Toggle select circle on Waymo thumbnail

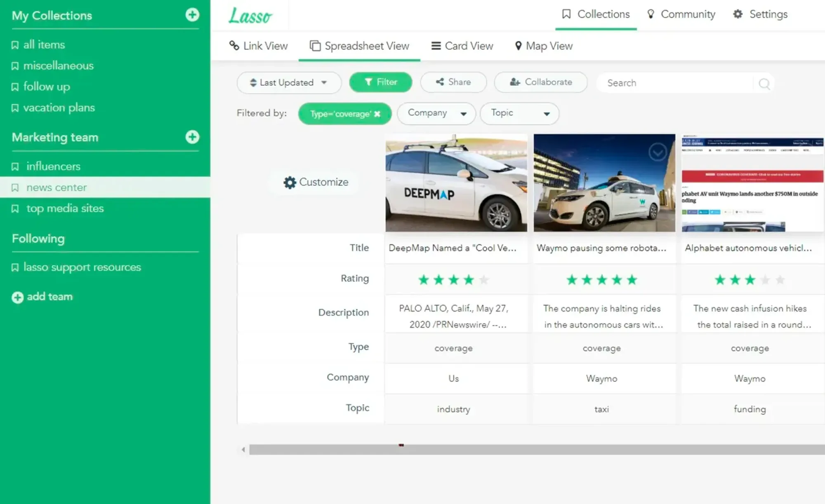657,152
